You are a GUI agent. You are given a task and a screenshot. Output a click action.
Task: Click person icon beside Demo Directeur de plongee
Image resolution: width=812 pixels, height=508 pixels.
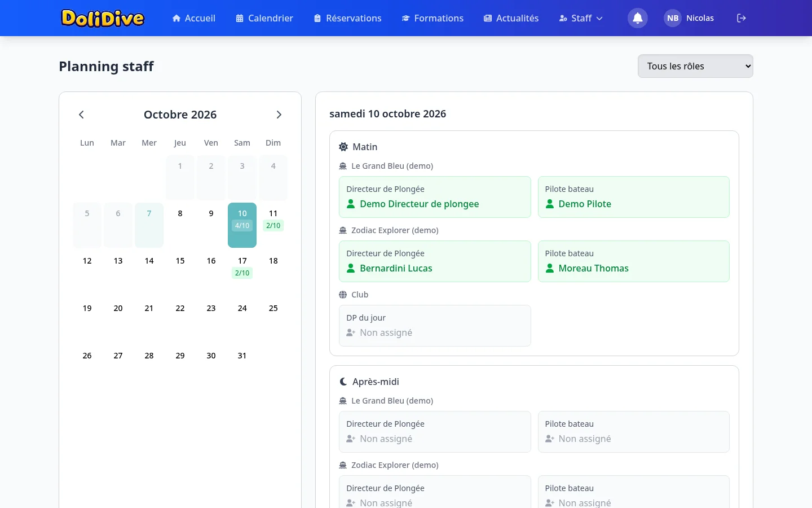point(351,204)
